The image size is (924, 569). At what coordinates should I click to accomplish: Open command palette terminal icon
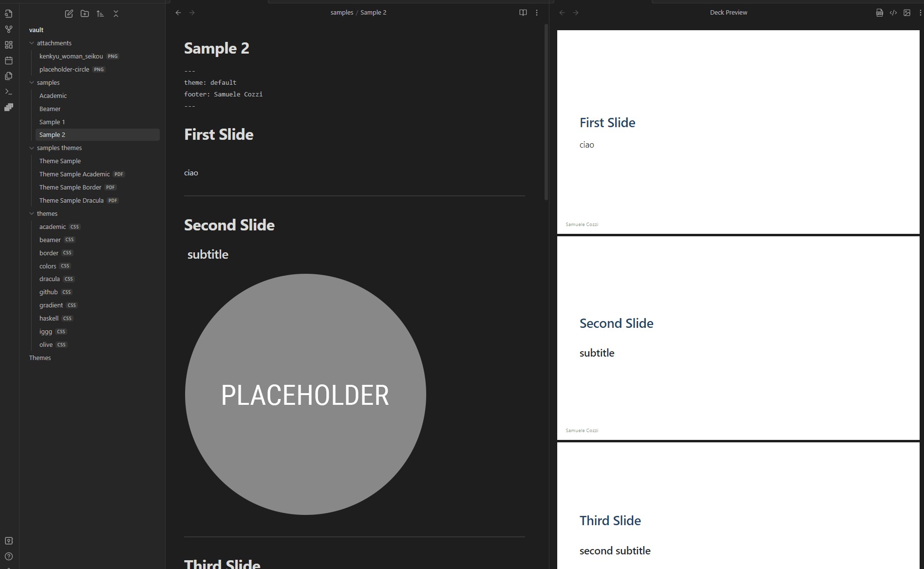9,92
